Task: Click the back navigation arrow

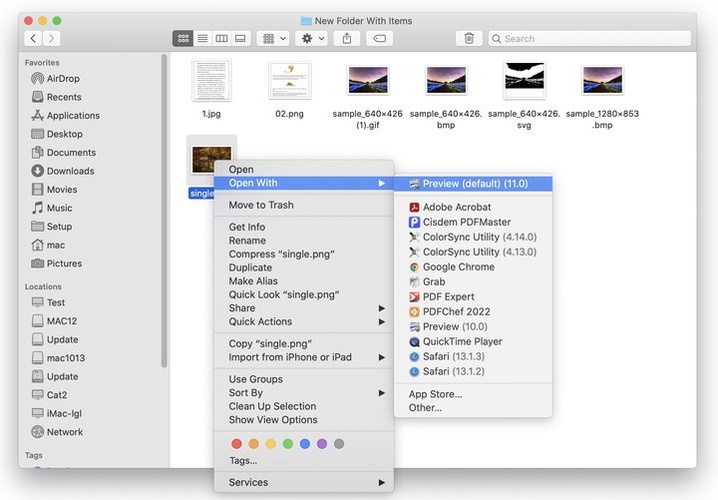Action: (x=33, y=38)
